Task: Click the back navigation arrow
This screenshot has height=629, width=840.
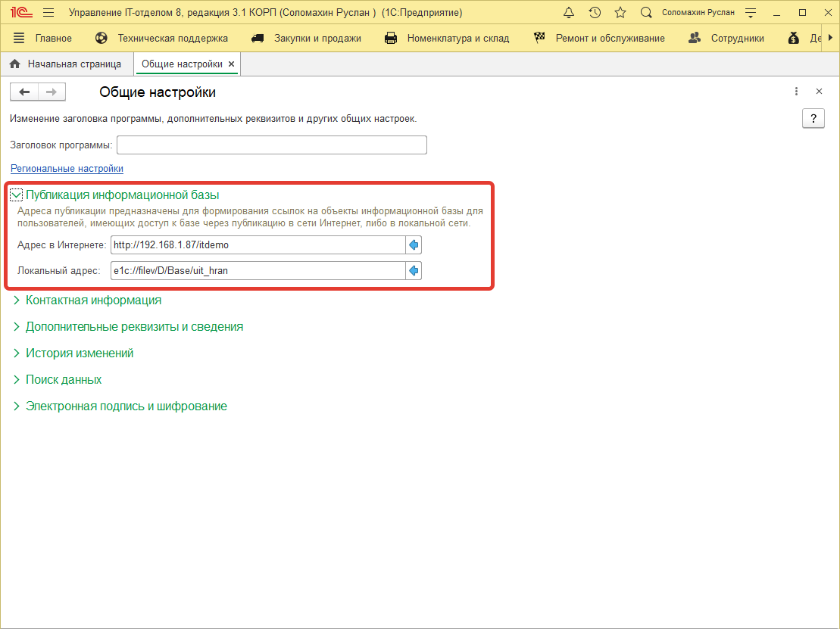Action: (x=24, y=92)
